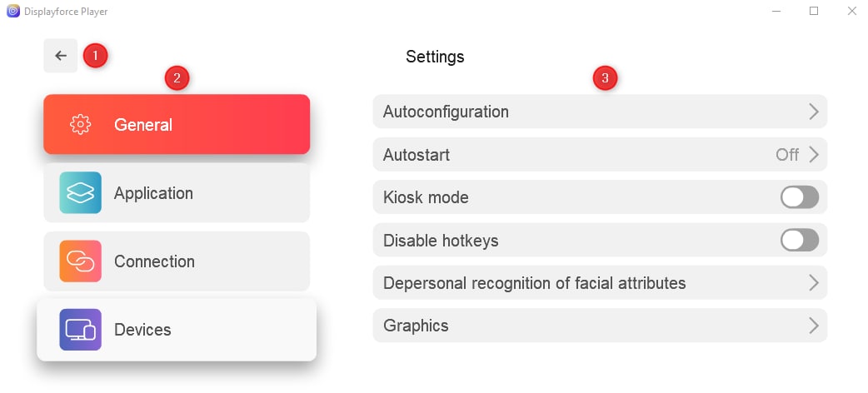Open the Connection settings tab
This screenshot has height=393, width=868.
177,261
